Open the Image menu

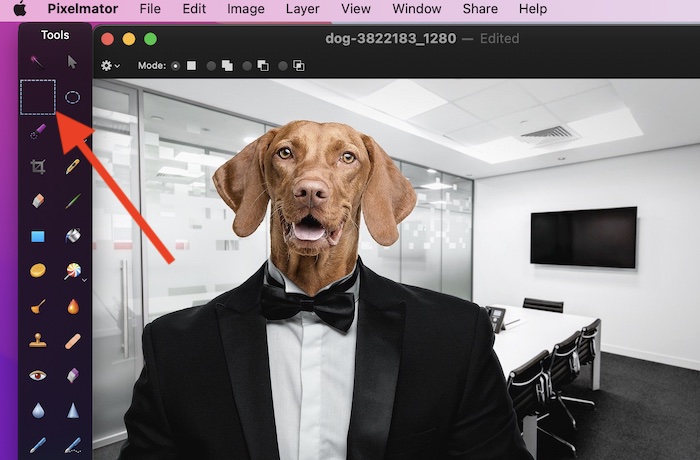point(246,8)
